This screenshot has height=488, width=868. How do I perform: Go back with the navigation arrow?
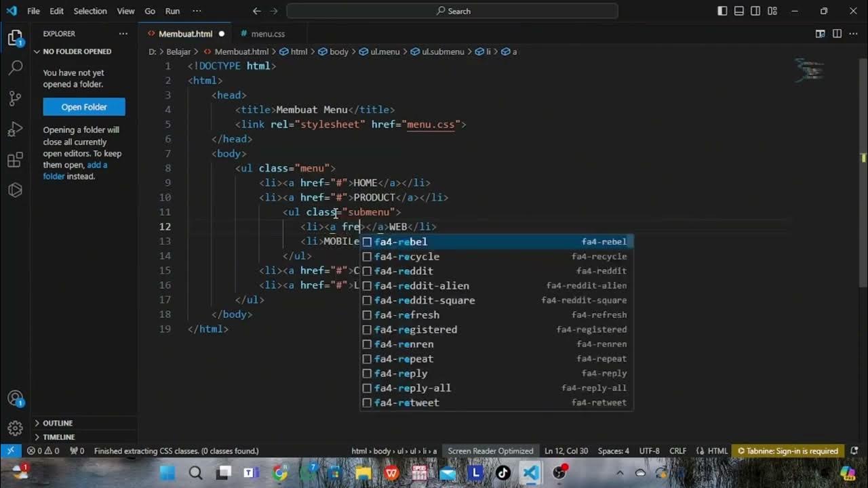[x=257, y=11]
